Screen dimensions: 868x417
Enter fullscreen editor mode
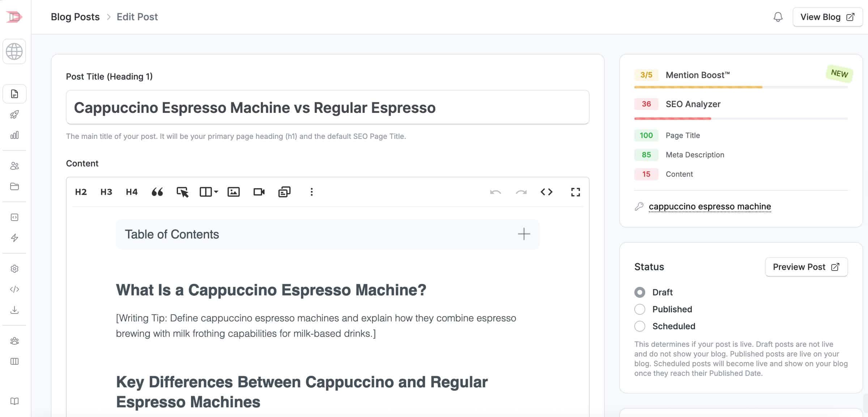click(x=575, y=192)
